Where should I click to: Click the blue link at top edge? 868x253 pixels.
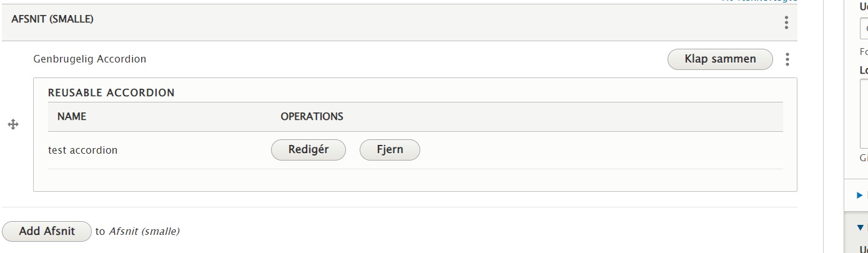[x=759, y=1]
